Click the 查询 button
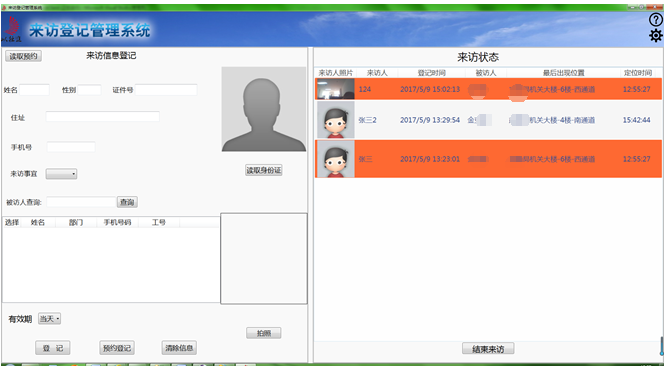The image size is (668, 372). point(127,202)
